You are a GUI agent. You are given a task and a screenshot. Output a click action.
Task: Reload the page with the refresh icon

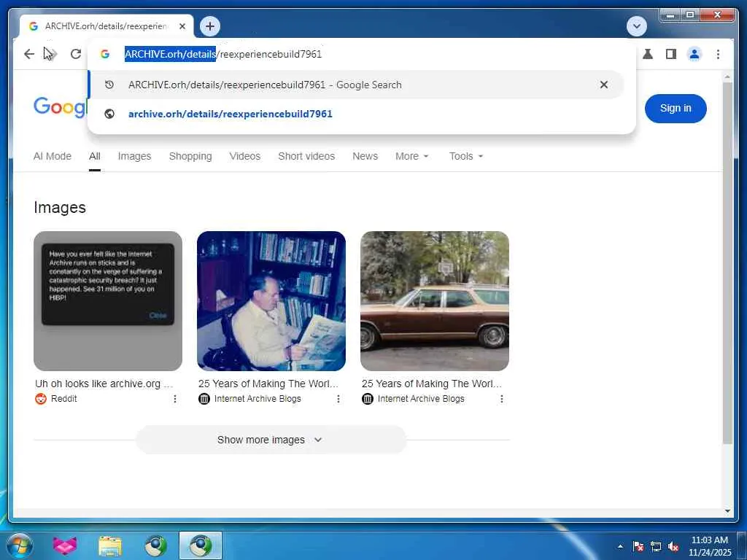(76, 54)
